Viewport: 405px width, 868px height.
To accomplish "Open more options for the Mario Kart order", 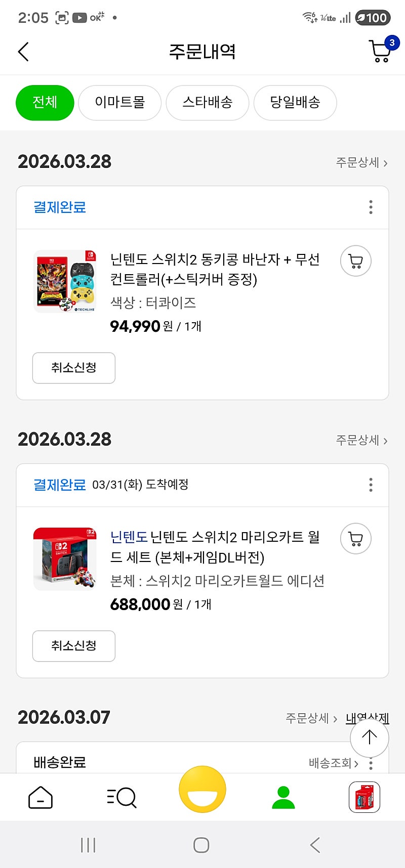I will pyautogui.click(x=371, y=485).
